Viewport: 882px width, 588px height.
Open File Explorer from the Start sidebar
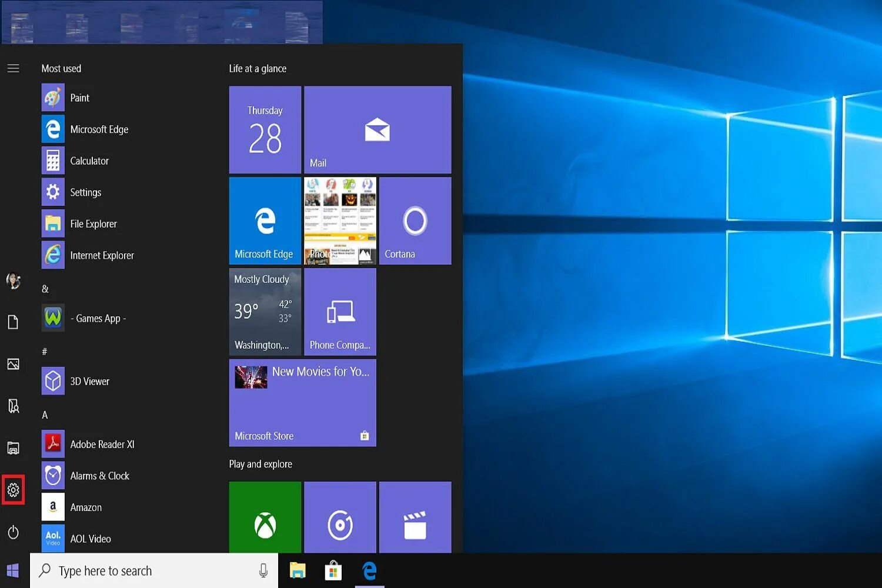click(13, 448)
